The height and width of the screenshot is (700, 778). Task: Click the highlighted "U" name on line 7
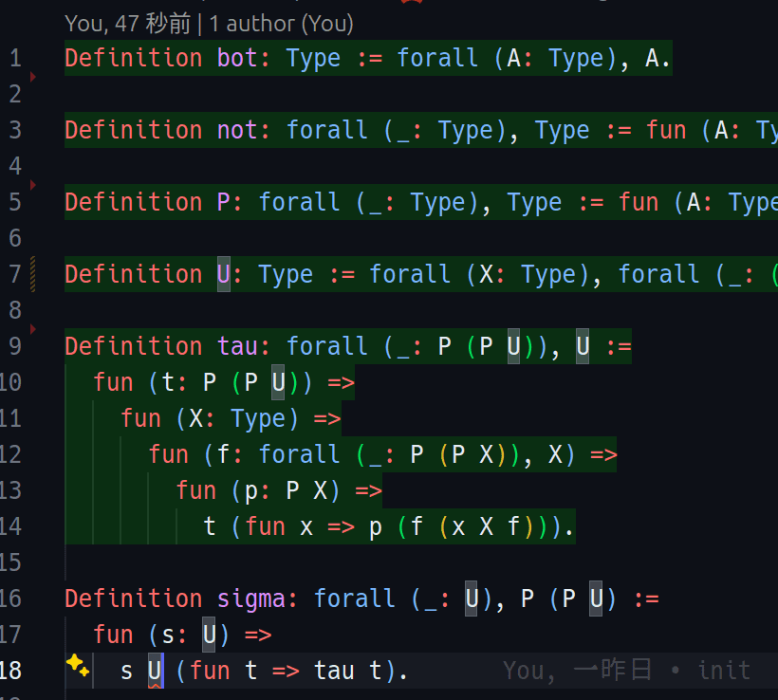224,275
